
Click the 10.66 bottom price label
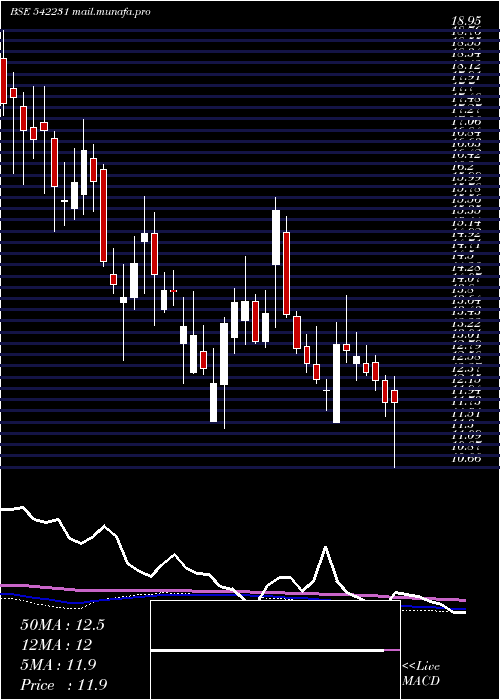tap(466, 458)
